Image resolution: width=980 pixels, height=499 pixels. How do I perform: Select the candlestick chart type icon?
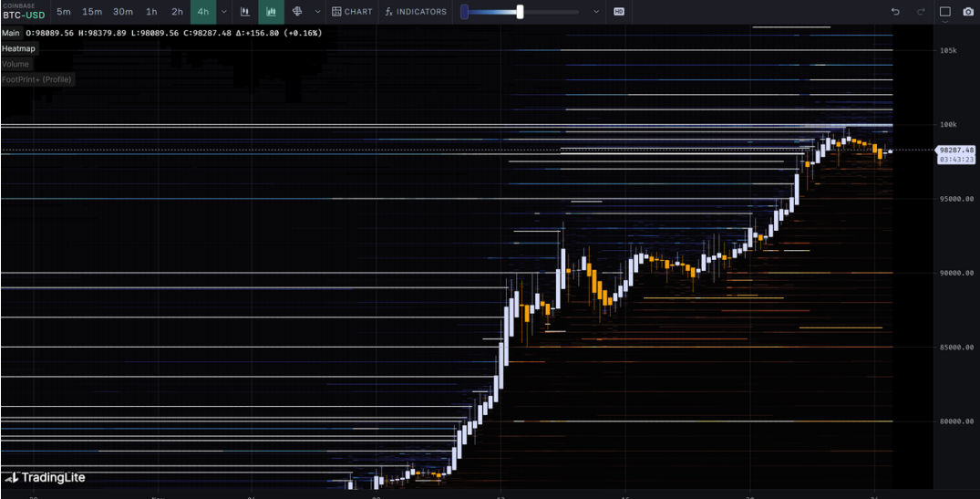point(245,12)
